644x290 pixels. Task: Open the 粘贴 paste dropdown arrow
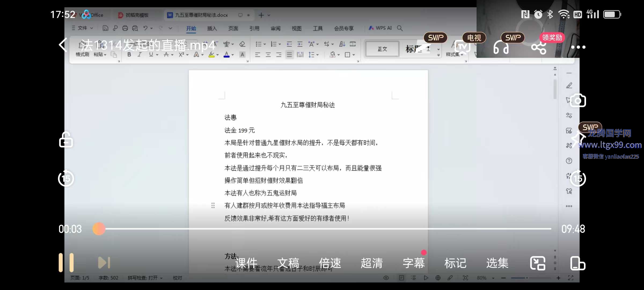105,55
